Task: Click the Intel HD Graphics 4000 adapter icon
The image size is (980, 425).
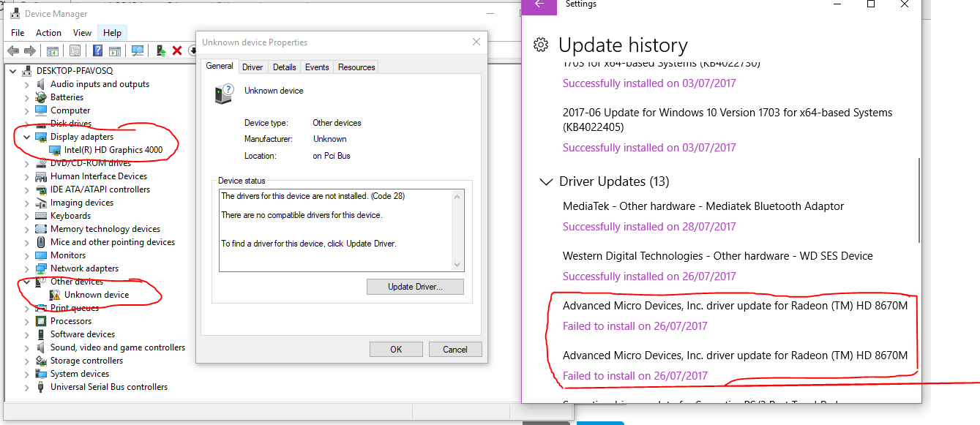Action: pos(55,150)
